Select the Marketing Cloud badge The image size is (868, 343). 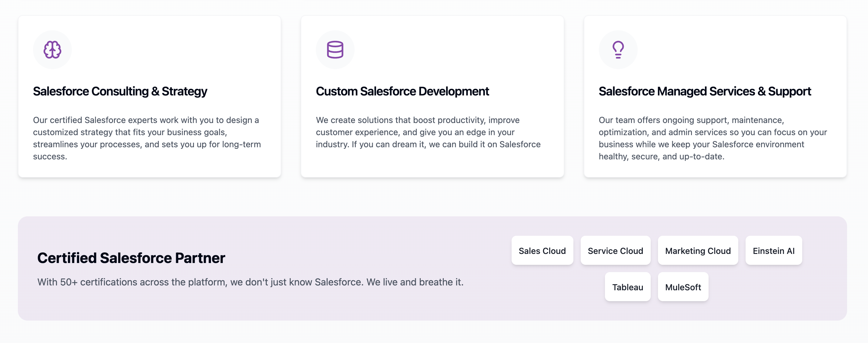tap(698, 250)
